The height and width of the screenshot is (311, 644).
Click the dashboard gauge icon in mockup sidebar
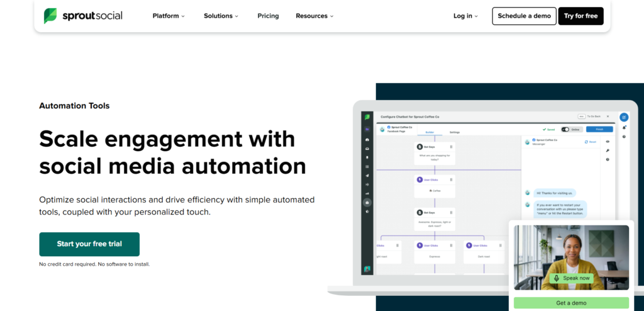coord(367,140)
